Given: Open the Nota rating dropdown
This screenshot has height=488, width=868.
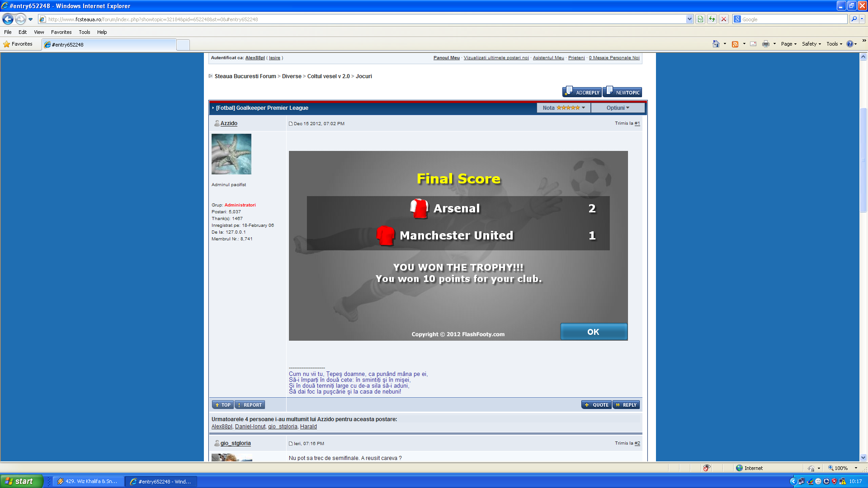Looking at the screenshot, I should pos(564,108).
